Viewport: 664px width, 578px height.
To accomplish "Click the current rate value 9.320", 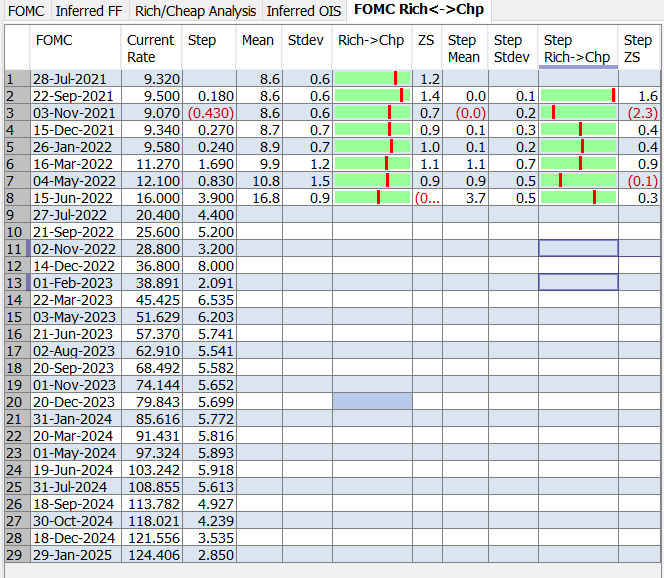I will pyautogui.click(x=152, y=79).
